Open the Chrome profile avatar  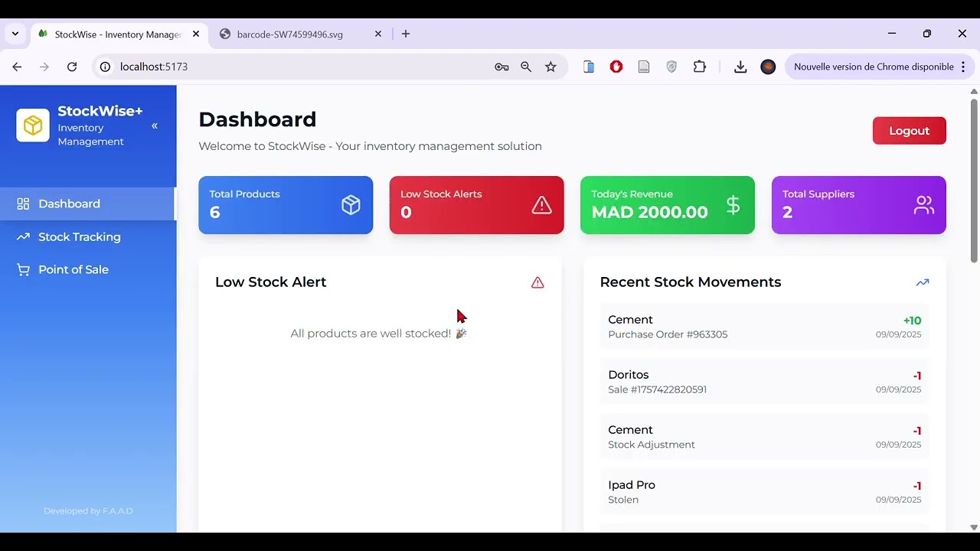click(768, 67)
